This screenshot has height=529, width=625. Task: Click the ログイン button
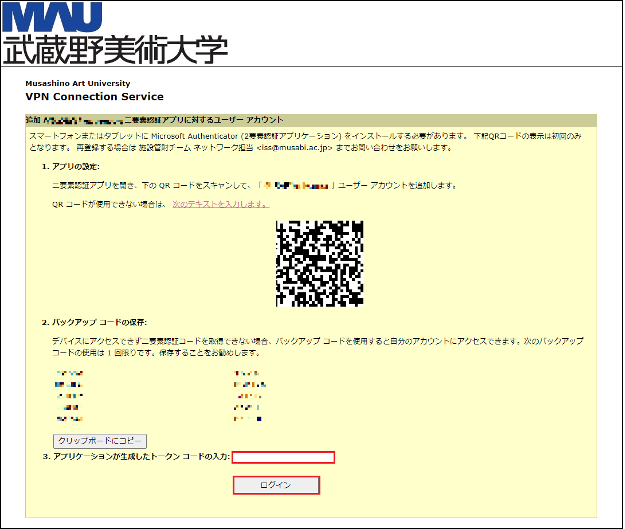(x=276, y=485)
